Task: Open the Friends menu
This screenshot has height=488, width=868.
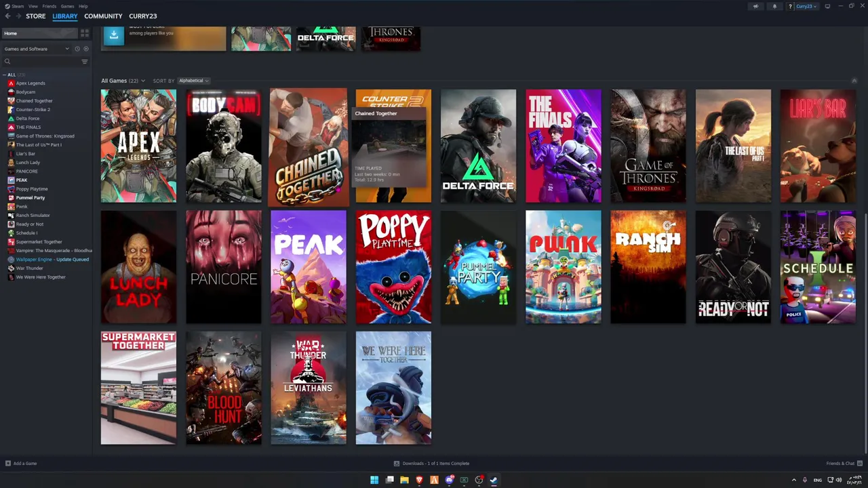Action: [x=50, y=6]
